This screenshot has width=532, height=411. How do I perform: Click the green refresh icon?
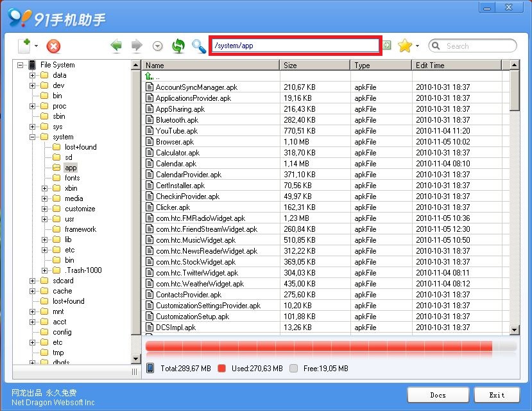point(178,46)
